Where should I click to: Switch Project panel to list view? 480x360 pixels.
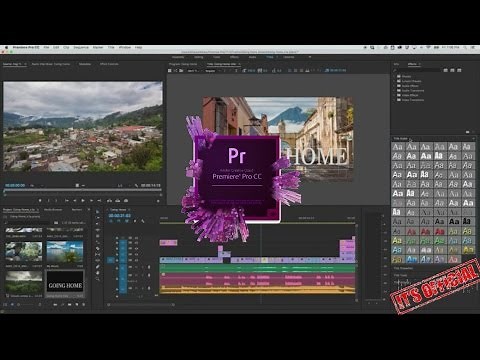click(6, 304)
